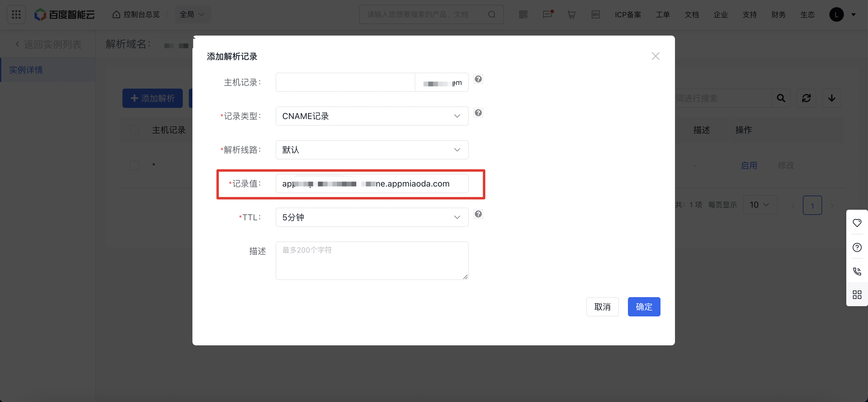The width and height of the screenshot is (868, 402).
Task: Check the checkbox for the * record row
Action: (135, 165)
